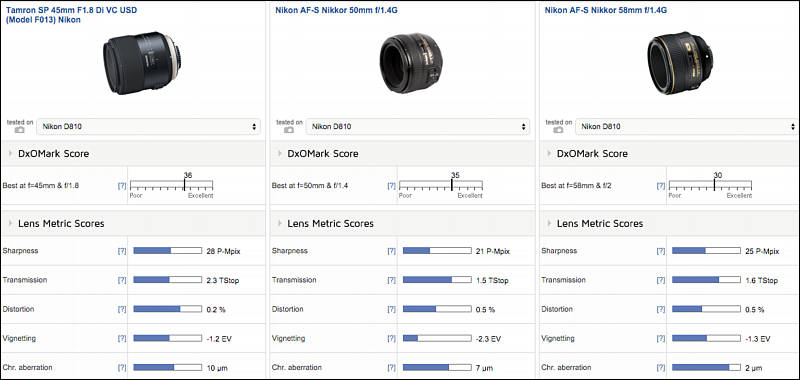Collapse DxOMark Score section in Tamron column
This screenshot has width=800, height=380.
click(x=11, y=154)
